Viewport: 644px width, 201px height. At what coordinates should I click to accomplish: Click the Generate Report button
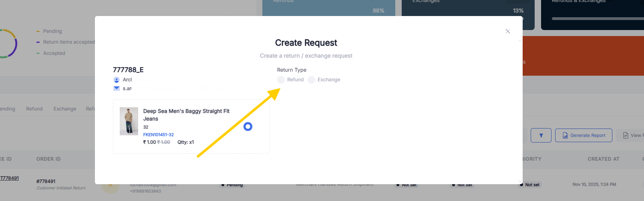584,135
